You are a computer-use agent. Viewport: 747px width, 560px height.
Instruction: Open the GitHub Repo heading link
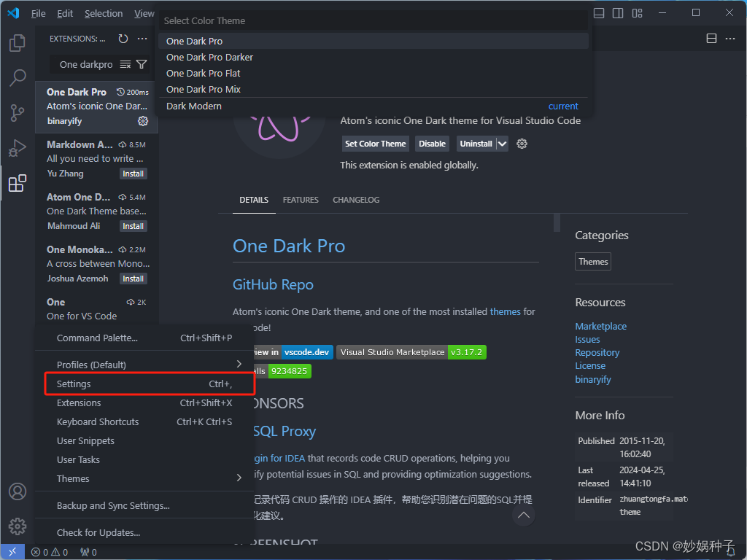click(273, 285)
